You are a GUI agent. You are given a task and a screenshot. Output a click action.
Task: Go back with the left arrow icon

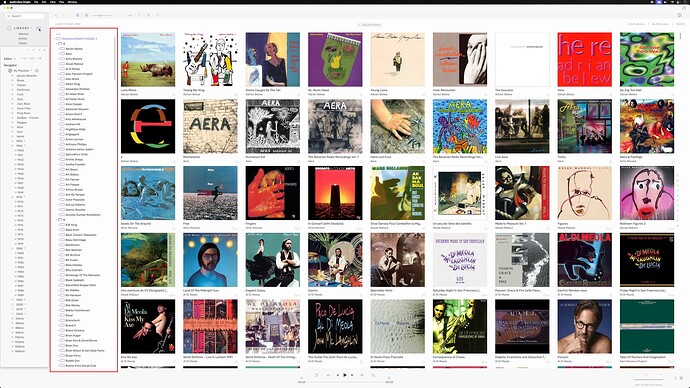(56, 15)
